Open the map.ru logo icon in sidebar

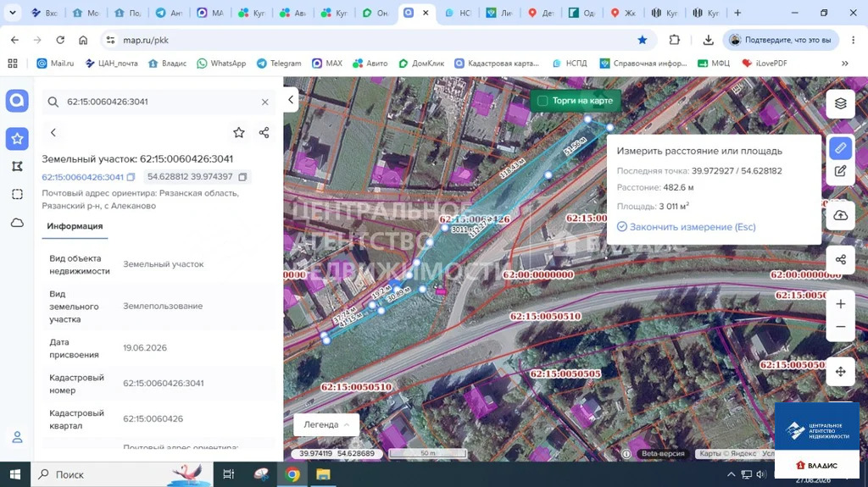tap(17, 101)
